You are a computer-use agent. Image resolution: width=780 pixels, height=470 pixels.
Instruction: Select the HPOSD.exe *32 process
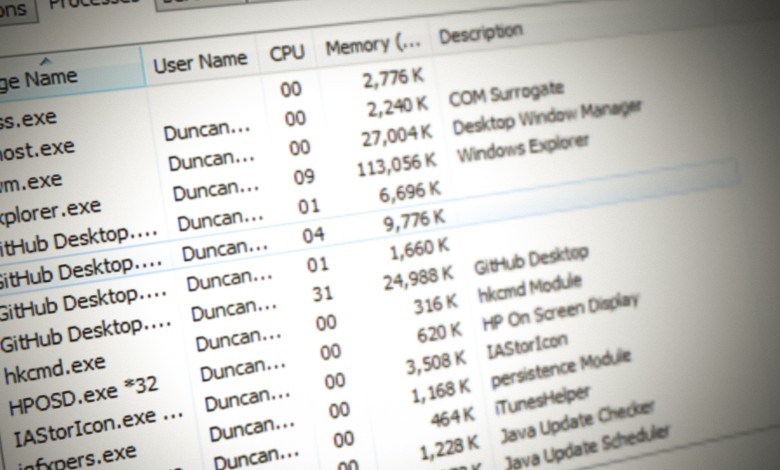(84, 395)
